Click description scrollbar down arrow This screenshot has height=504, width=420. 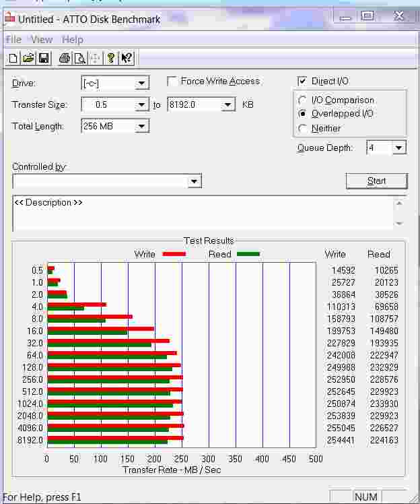pos(399,223)
